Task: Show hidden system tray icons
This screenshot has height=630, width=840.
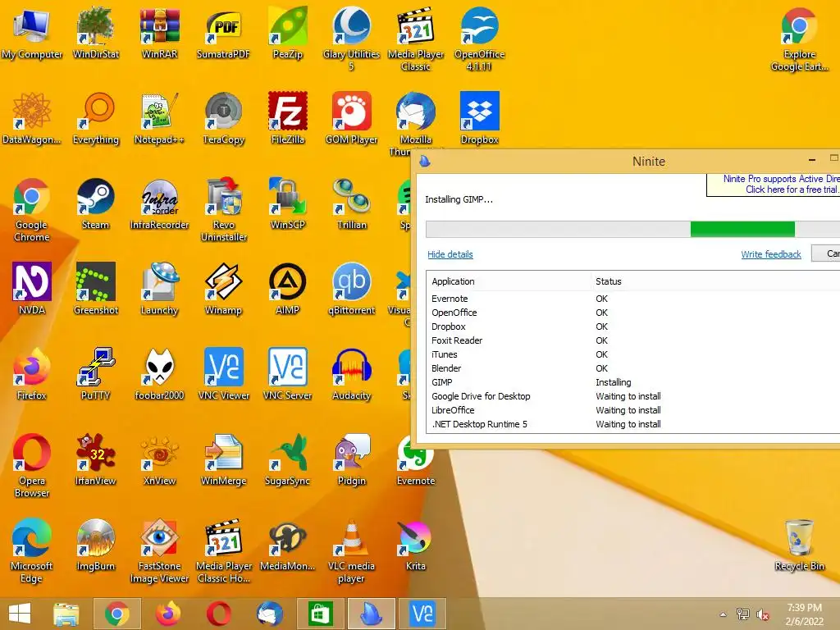Action: (724, 614)
